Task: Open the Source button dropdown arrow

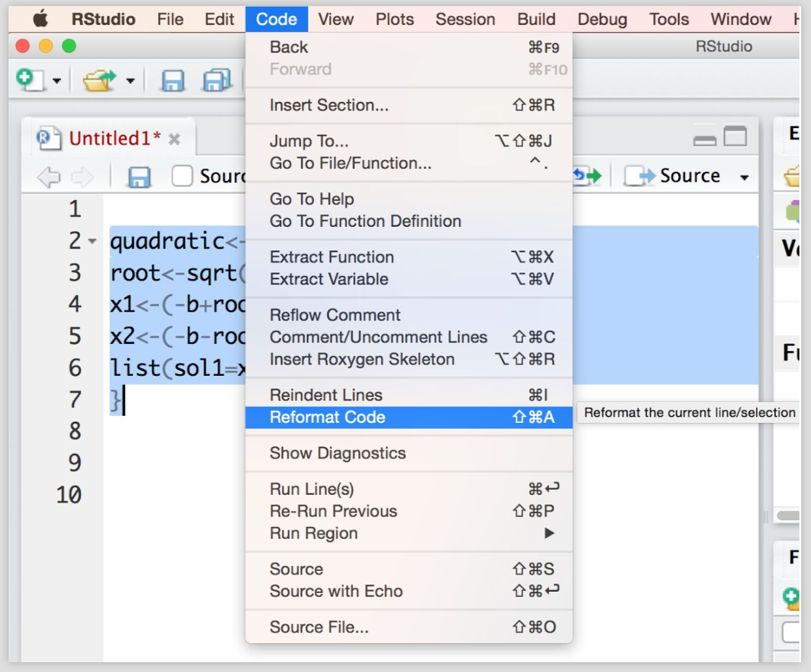Action: click(744, 177)
